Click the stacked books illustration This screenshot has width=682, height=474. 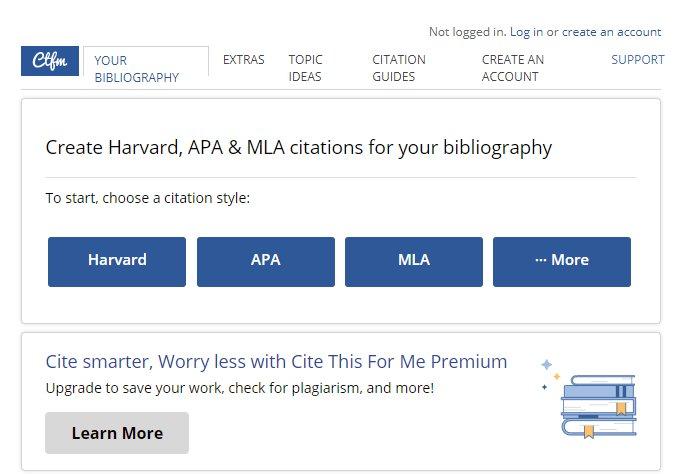pos(599,406)
